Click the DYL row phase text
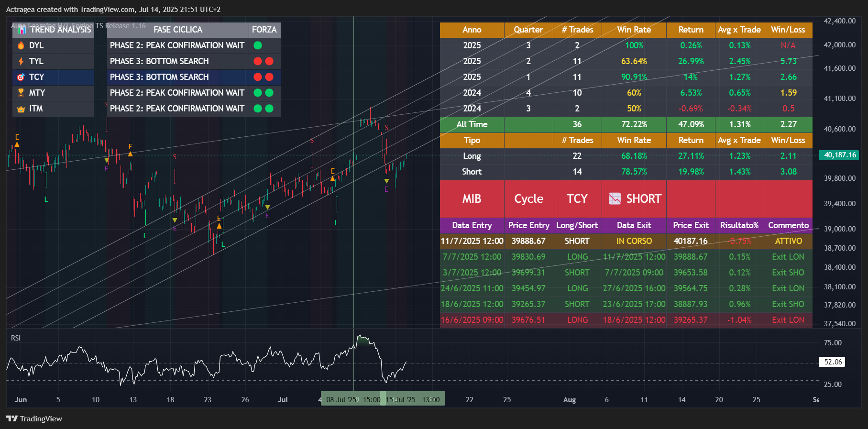This screenshot has width=868, height=429. click(x=177, y=45)
